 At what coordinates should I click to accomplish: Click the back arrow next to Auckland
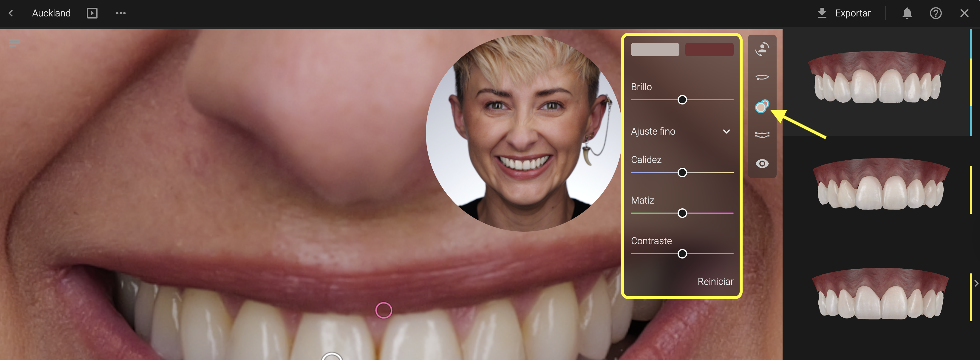pos(11,13)
